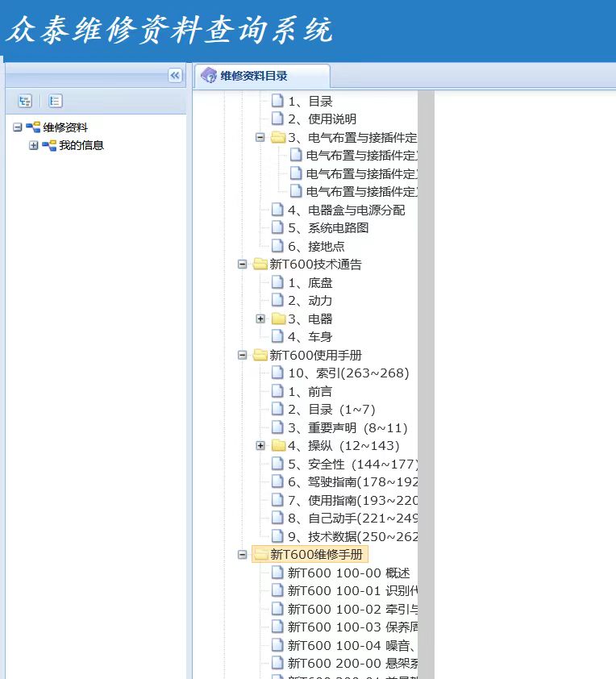Screen dimensions: 616x679
Task: Expand the 4、操纵 (12~143) folder
Action: pyautogui.click(x=260, y=446)
